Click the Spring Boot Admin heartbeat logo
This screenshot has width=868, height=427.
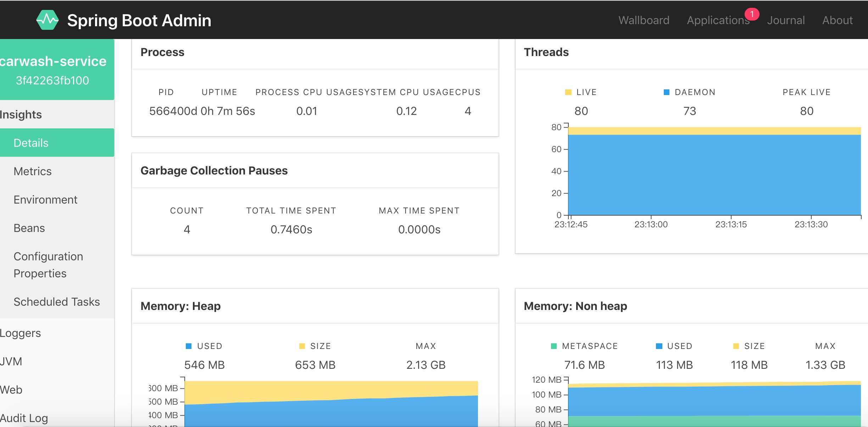click(48, 20)
